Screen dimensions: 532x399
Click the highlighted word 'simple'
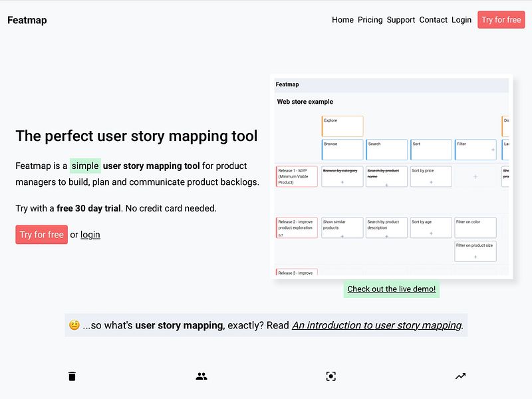(85, 166)
